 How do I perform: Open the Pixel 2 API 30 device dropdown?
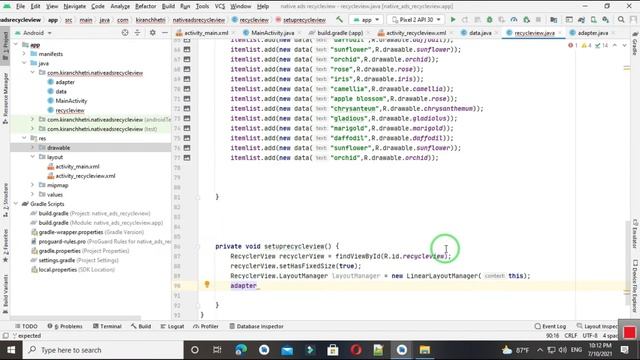(x=416, y=20)
